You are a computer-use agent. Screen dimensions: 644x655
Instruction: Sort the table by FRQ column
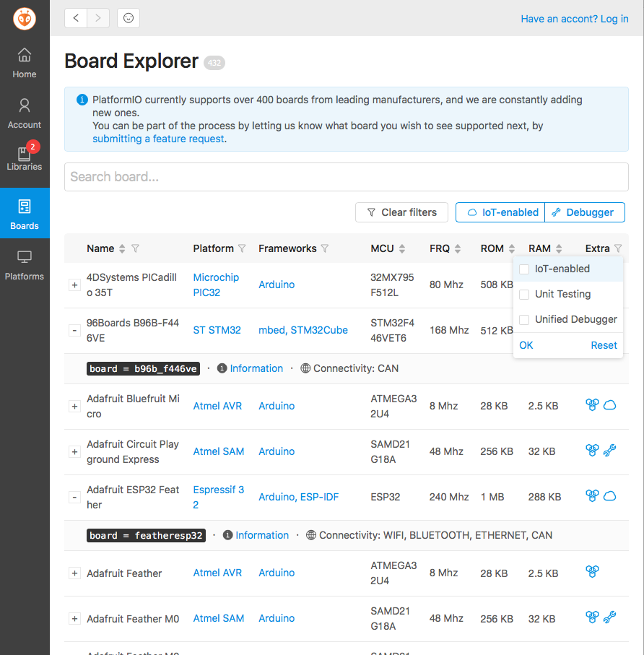(x=458, y=248)
